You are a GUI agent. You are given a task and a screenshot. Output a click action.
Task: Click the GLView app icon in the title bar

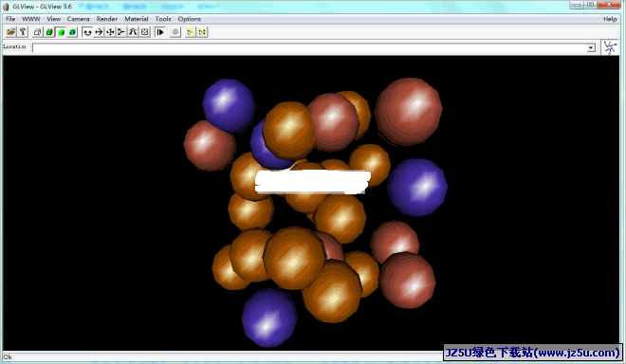[x=6, y=7]
